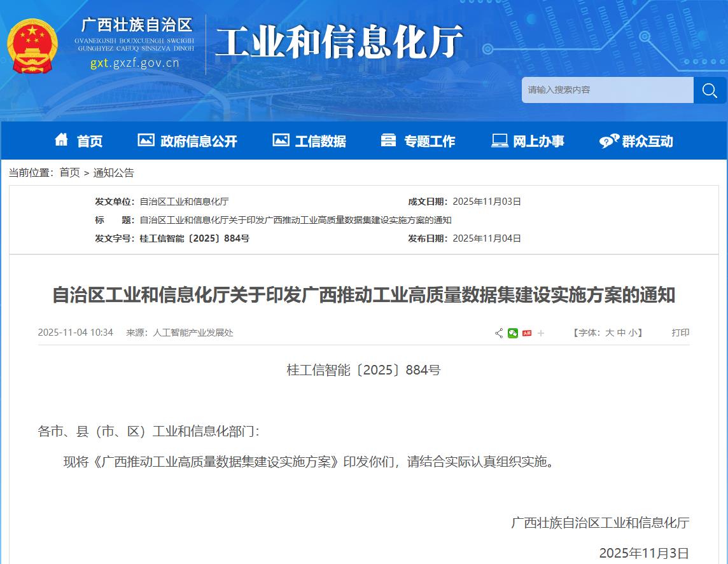This screenshot has width=728, height=564.
Task: Click the chat bubble icon beside 群众互动
Action: 608,141
